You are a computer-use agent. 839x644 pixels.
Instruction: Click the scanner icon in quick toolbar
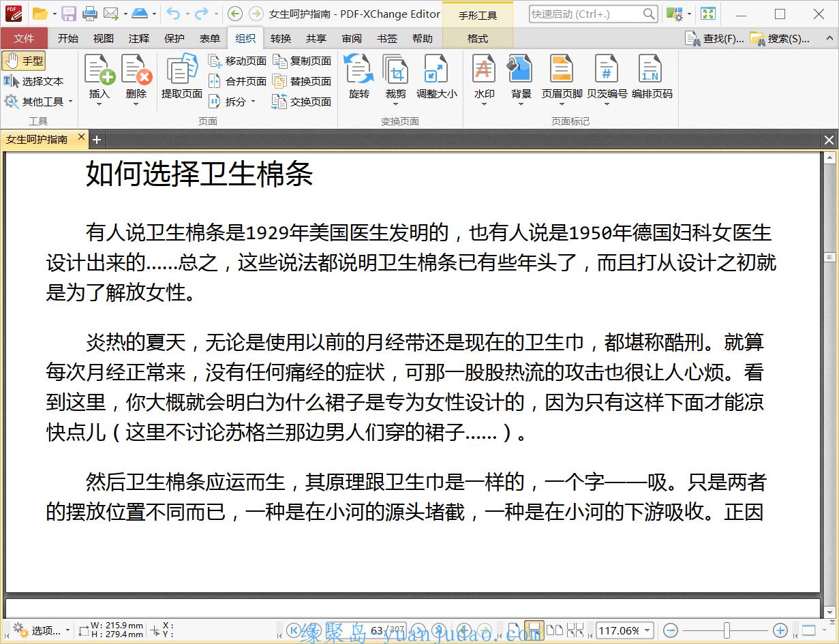tap(139, 14)
